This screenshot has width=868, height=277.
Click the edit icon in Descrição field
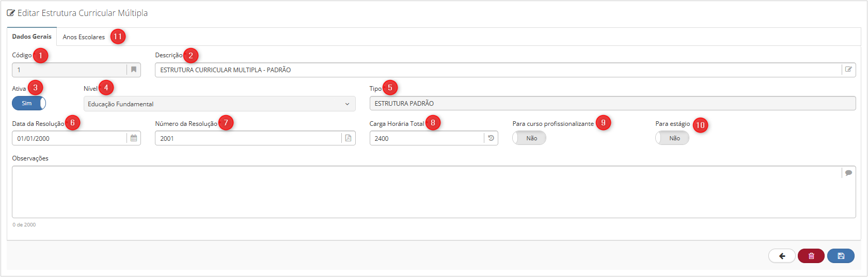[x=848, y=70]
